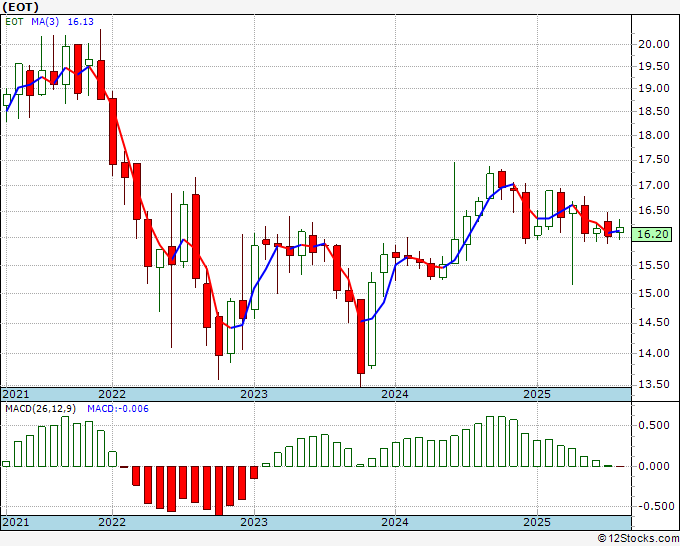680x546 pixels.
Task: Click the 18.50 price axis label
Action: point(654,111)
